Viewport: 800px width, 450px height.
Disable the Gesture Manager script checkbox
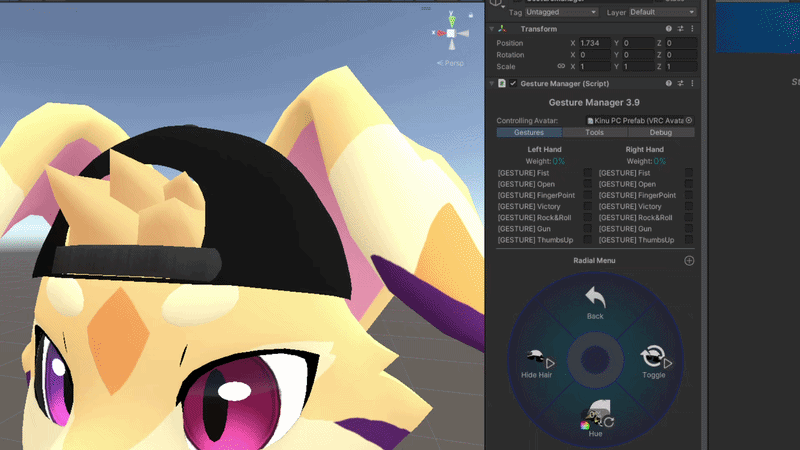(513, 83)
